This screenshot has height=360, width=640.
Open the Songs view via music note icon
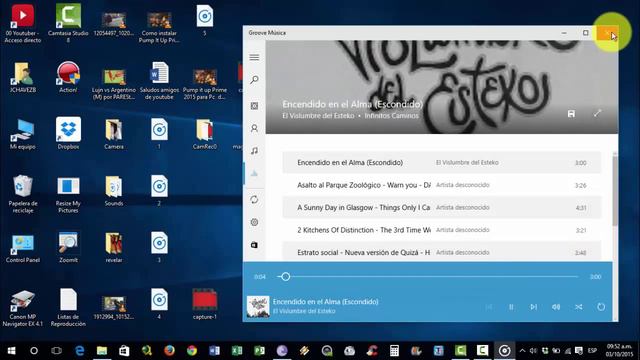254,151
